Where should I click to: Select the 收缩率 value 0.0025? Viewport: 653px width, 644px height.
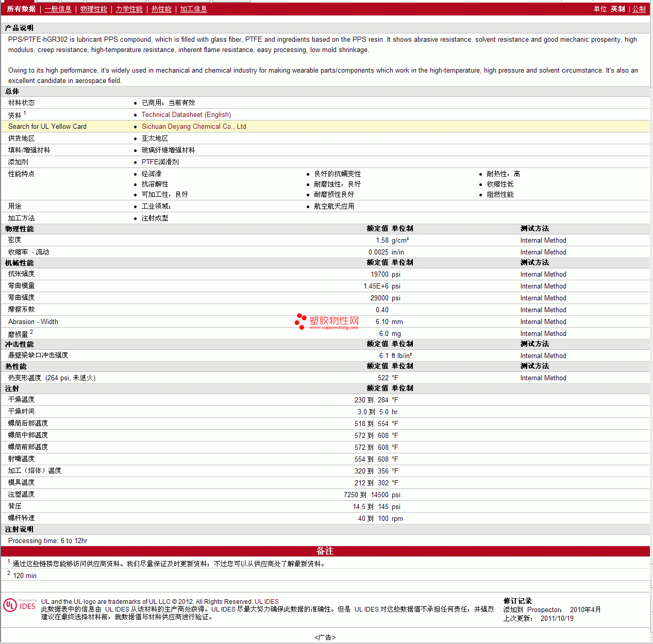pyautogui.click(x=379, y=252)
